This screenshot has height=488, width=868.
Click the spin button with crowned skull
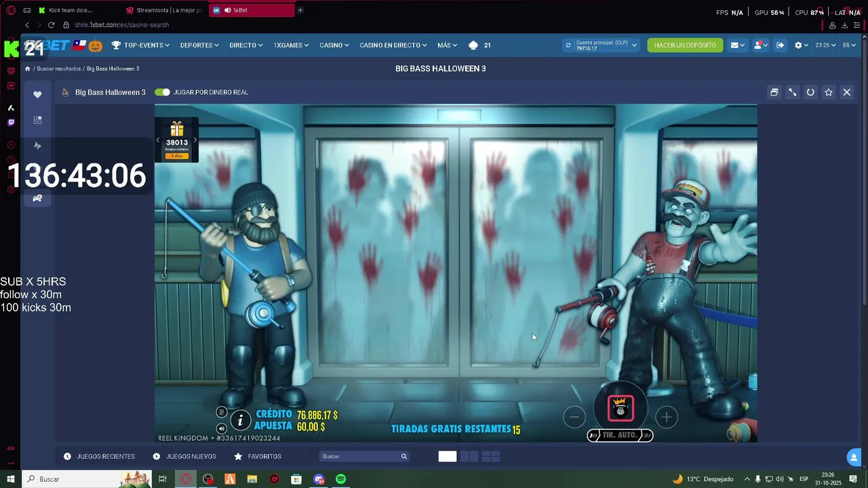620,409
